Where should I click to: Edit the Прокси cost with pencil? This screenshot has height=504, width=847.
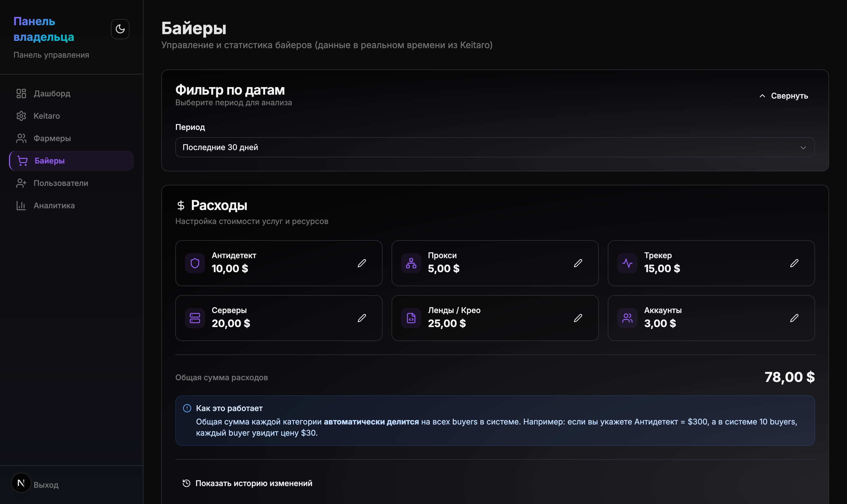pos(578,263)
